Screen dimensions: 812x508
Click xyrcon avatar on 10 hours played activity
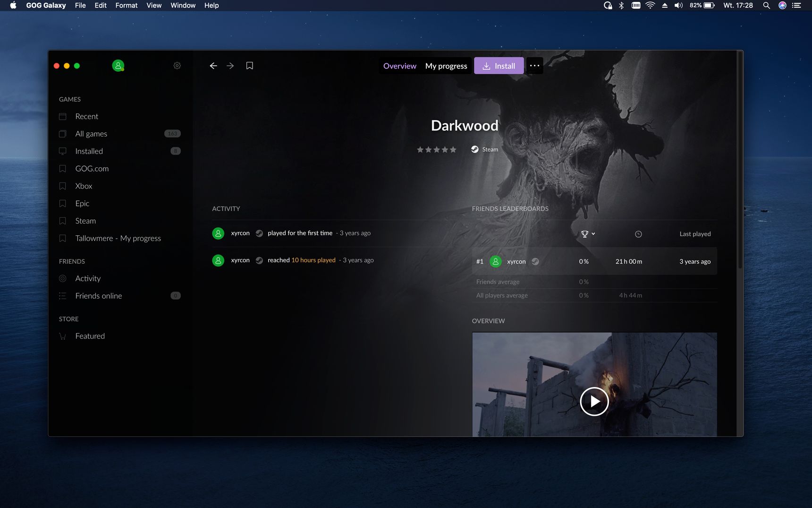[218, 260]
